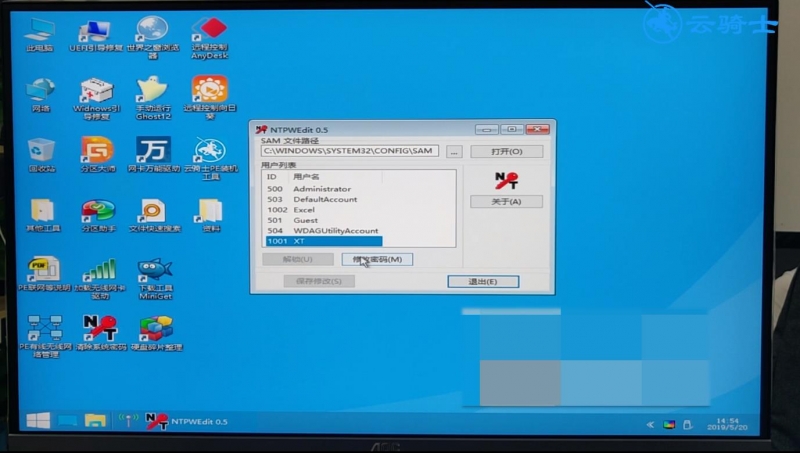Click the display tray icon

[x=669, y=424]
